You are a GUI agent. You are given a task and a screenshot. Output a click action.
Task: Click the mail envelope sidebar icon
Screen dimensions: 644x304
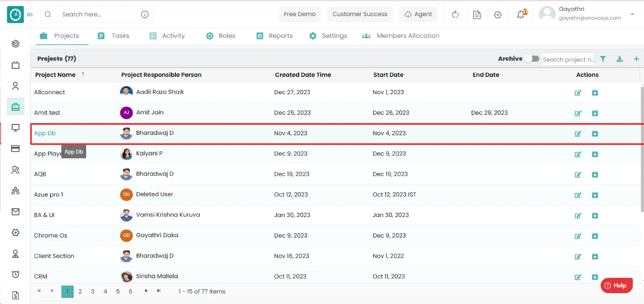15,212
